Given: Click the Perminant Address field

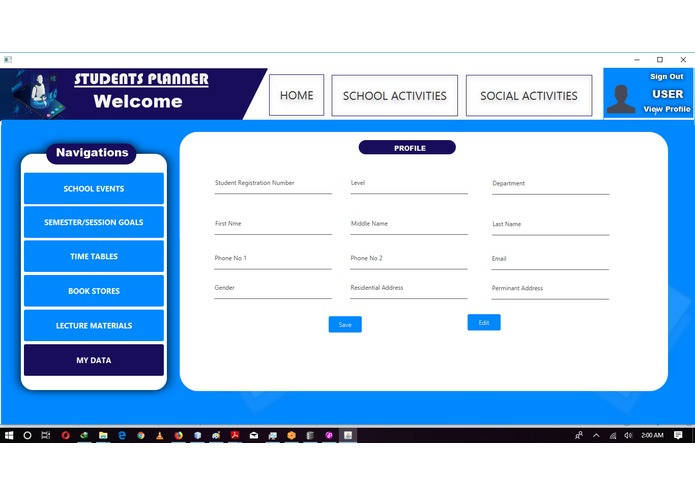Looking at the screenshot, I should [x=550, y=291].
